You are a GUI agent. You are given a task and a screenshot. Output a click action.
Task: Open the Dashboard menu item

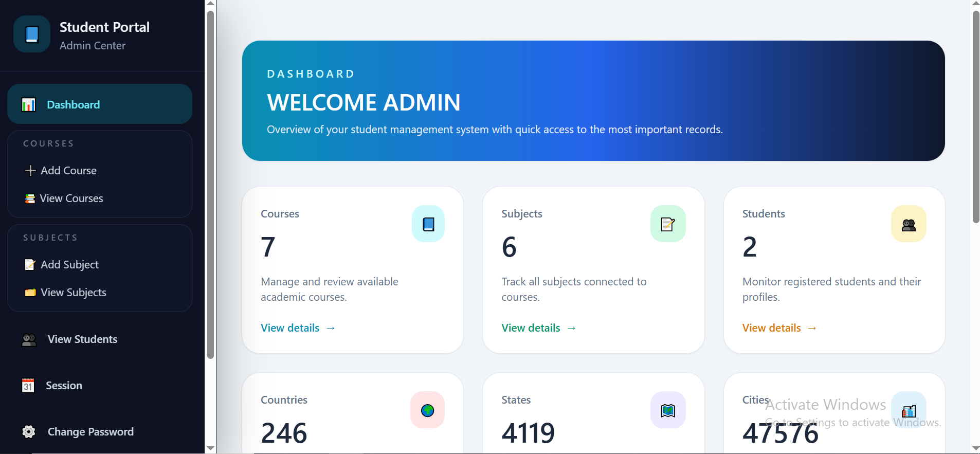[x=100, y=104]
